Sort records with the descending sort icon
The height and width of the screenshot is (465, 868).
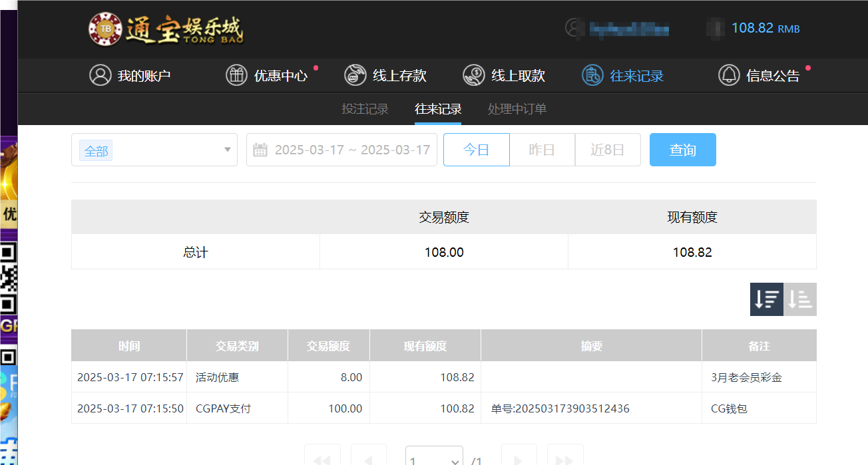766,299
